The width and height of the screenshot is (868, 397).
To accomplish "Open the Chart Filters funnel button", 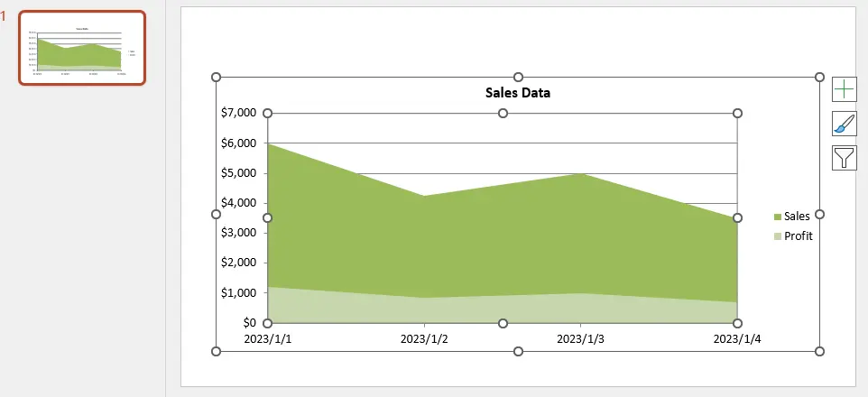I will [x=844, y=158].
